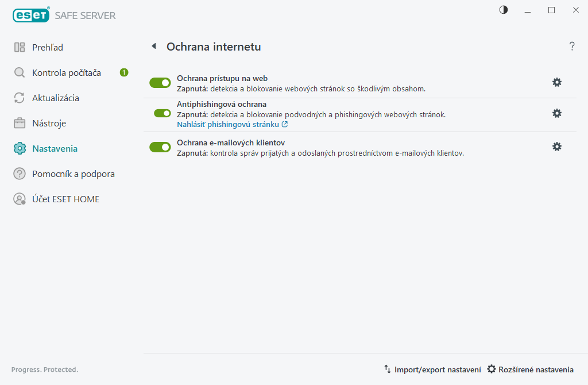This screenshot has width=588, height=385.
Task: Click the back arrow beside Ochrana internetu
Action: 153,47
